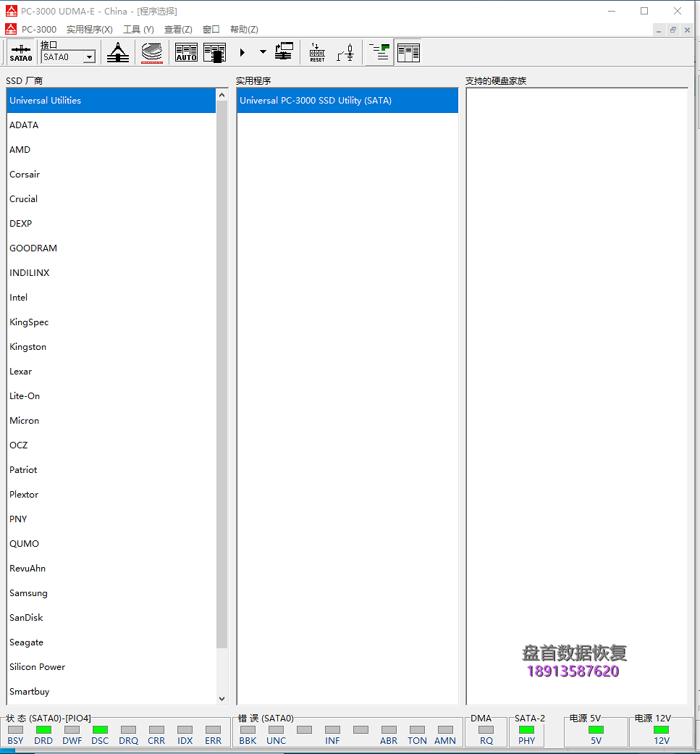The height and width of the screenshot is (754, 700).
Task: Click the head stack utility icon
Action: (118, 52)
